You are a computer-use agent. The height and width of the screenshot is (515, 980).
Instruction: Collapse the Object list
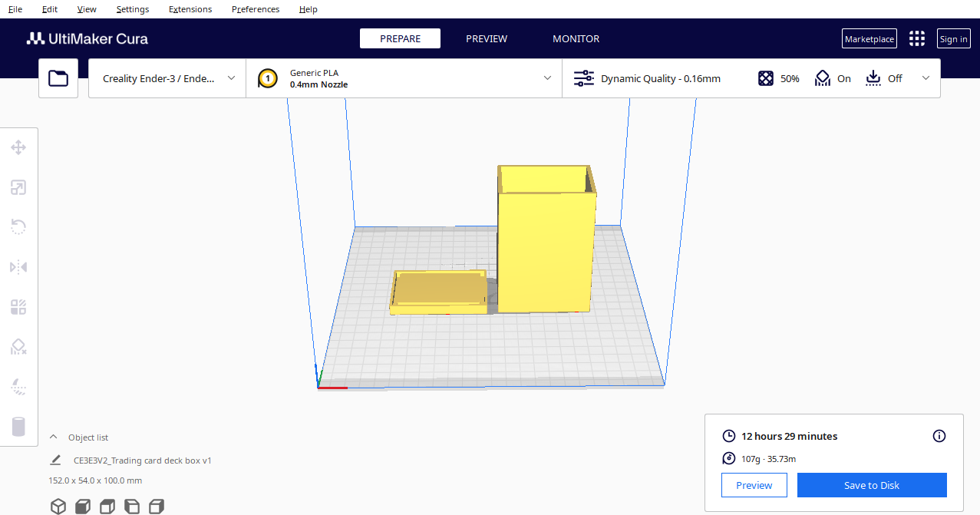pos(54,437)
